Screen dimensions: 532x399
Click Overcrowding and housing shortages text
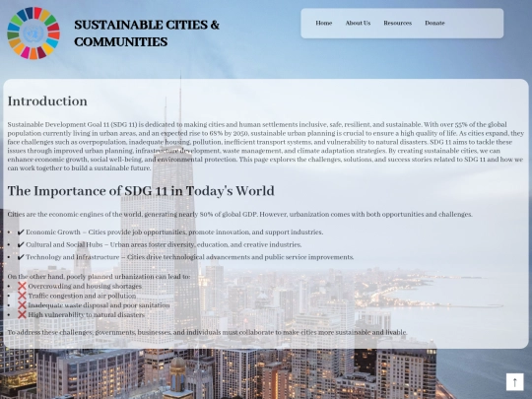tap(85, 286)
